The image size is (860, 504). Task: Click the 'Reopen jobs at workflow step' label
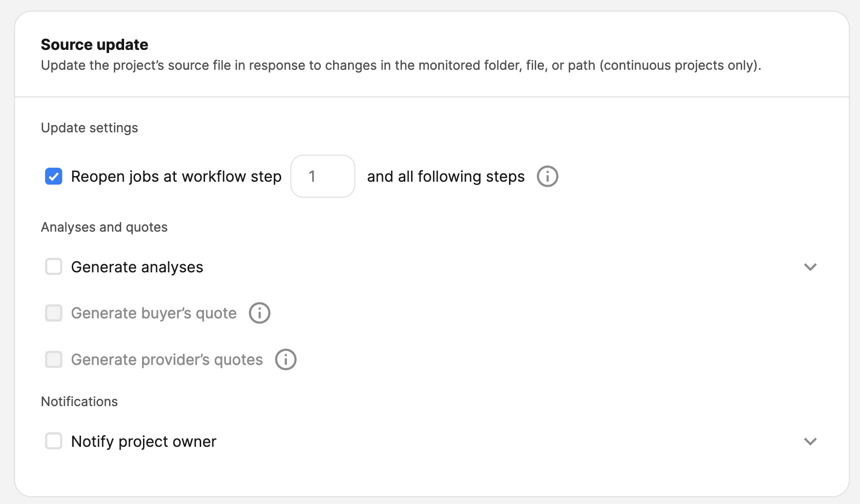(x=176, y=176)
